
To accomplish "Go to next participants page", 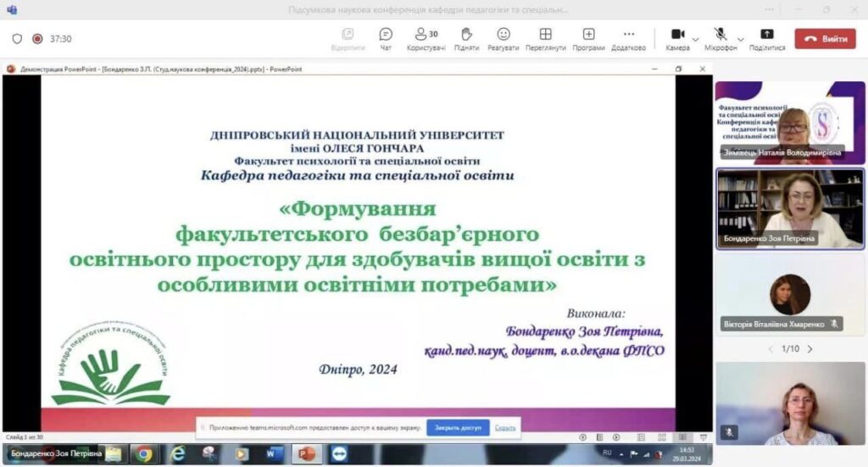I will point(810,349).
